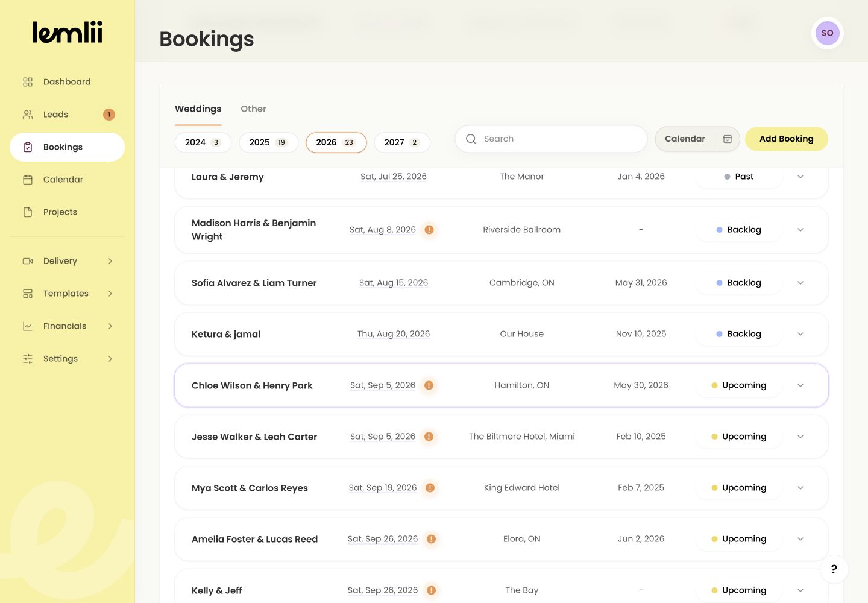Open Backlog status dropdown for Ketura & jamal

[x=739, y=334]
